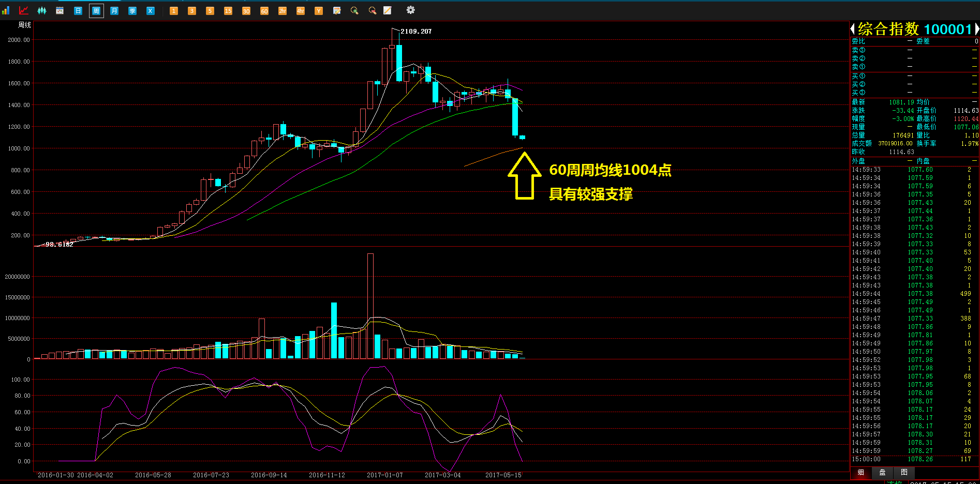Click the 总量 value 176491
This screenshot has height=484, width=980.
[x=903, y=135]
